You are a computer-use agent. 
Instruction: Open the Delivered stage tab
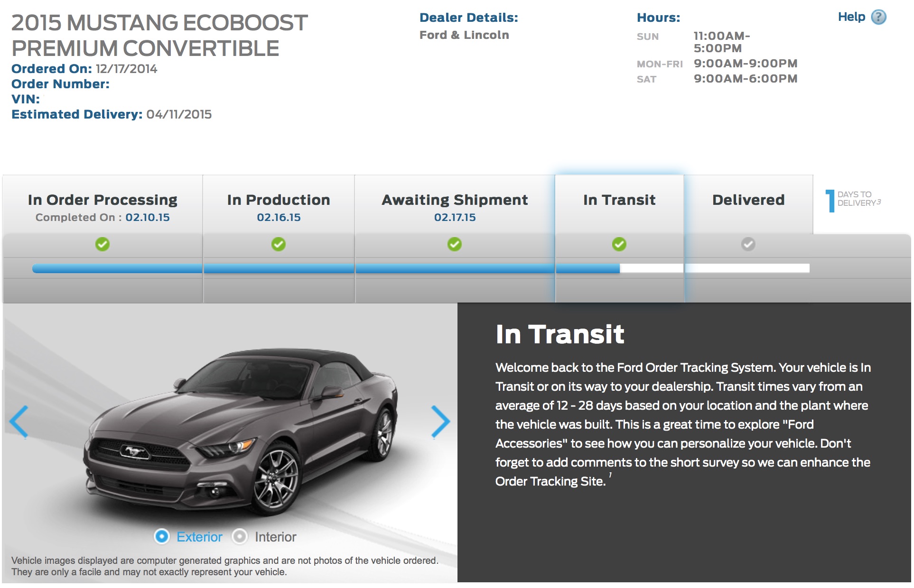point(748,200)
